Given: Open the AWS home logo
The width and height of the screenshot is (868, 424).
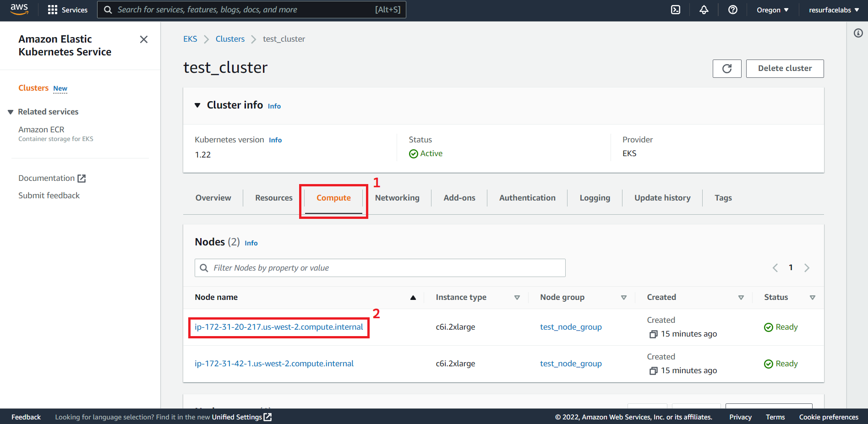Looking at the screenshot, I should (19, 10).
